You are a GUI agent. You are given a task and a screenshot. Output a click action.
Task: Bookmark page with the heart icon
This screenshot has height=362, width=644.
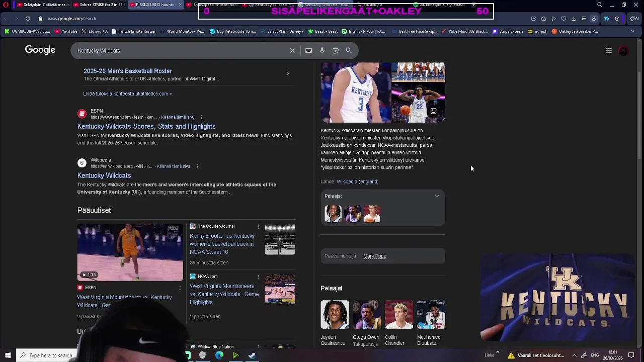(x=563, y=19)
